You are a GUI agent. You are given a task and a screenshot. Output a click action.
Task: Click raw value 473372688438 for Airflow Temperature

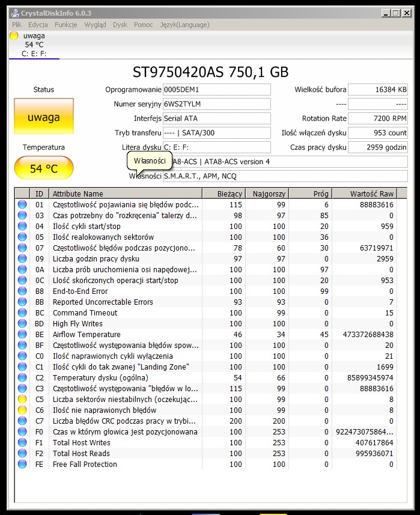pos(368,335)
